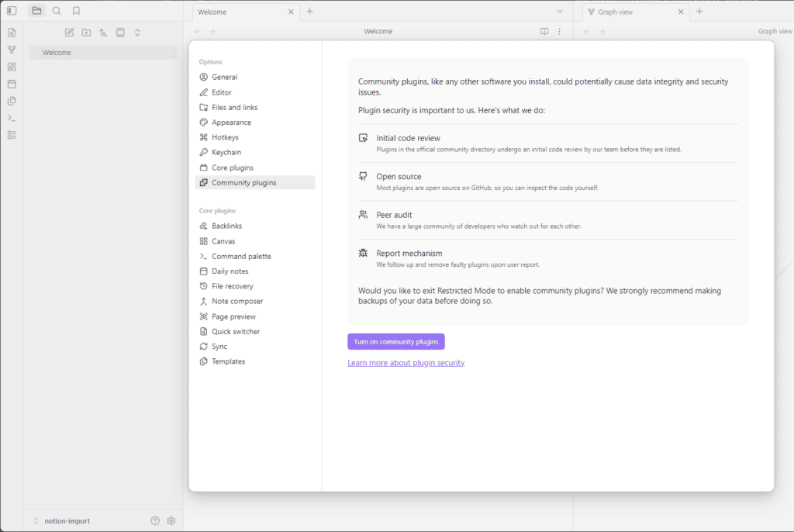
Task: Open Sync plugin settings
Action: 255,347
